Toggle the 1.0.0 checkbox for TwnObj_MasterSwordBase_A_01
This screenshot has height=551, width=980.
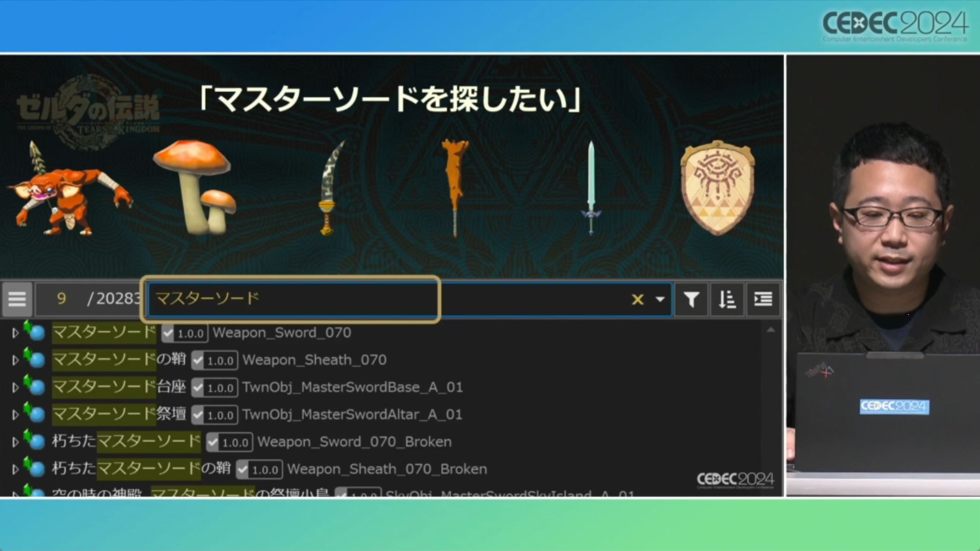coord(198,387)
